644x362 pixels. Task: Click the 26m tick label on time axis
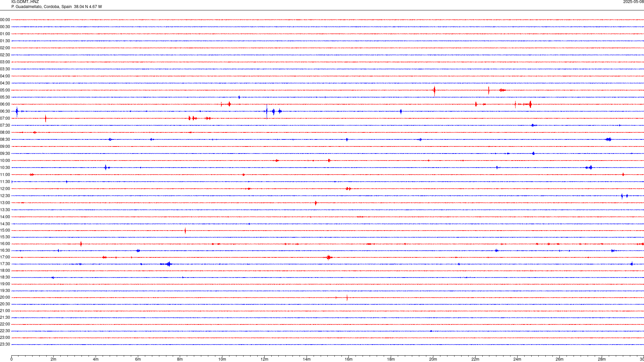tap(559, 359)
